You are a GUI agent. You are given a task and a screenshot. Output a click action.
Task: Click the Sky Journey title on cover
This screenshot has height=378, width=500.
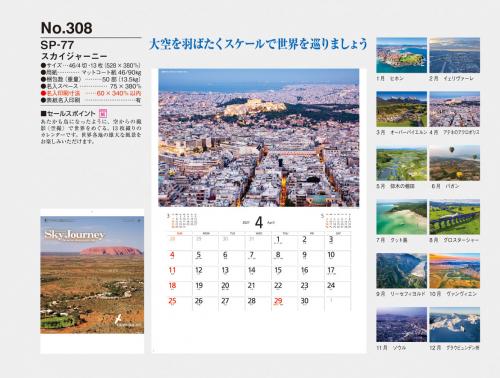[75, 235]
